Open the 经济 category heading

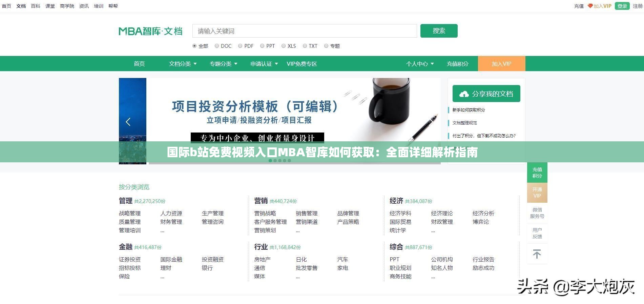[x=396, y=201]
